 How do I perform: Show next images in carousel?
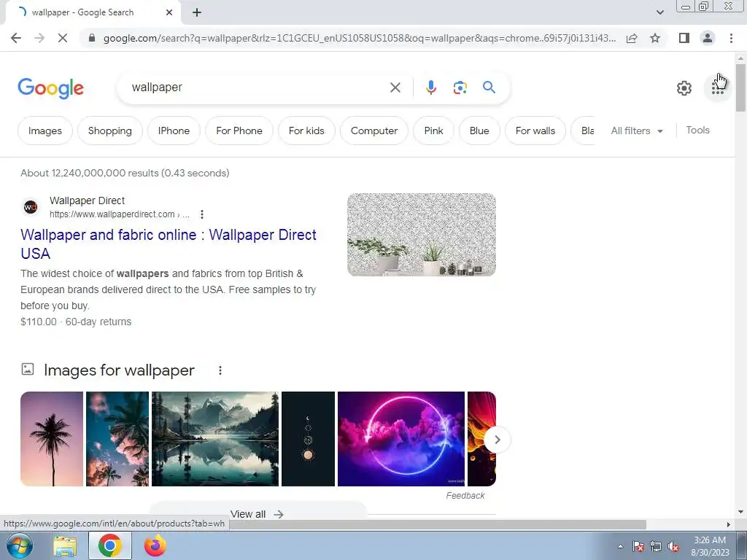point(497,440)
